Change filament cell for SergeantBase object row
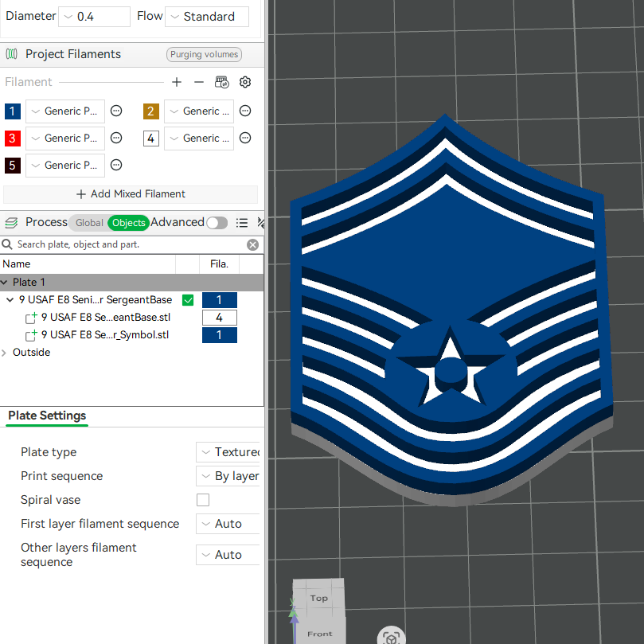 pyautogui.click(x=220, y=300)
